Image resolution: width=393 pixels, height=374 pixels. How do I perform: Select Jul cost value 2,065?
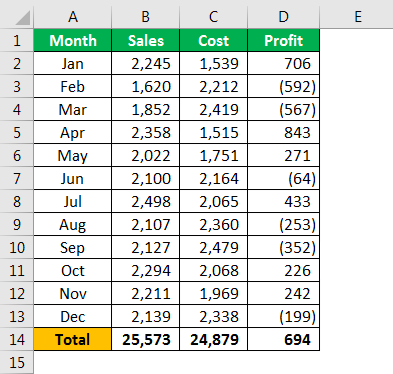tap(214, 201)
